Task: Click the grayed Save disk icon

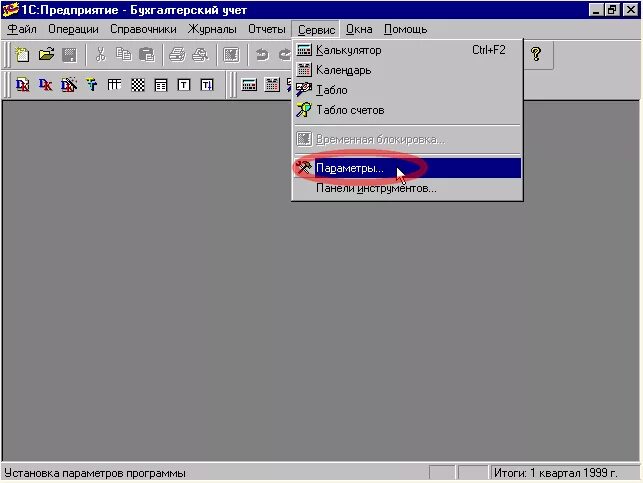Action: click(70, 55)
